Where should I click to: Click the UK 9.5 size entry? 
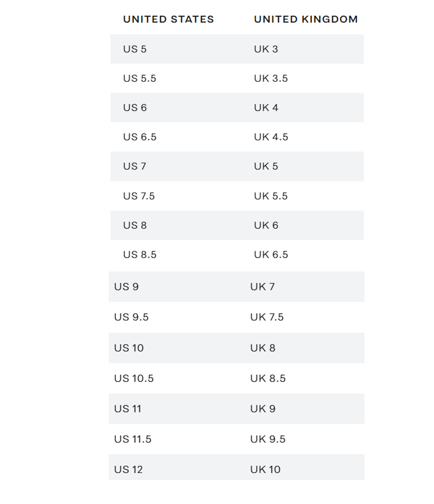pos(268,439)
